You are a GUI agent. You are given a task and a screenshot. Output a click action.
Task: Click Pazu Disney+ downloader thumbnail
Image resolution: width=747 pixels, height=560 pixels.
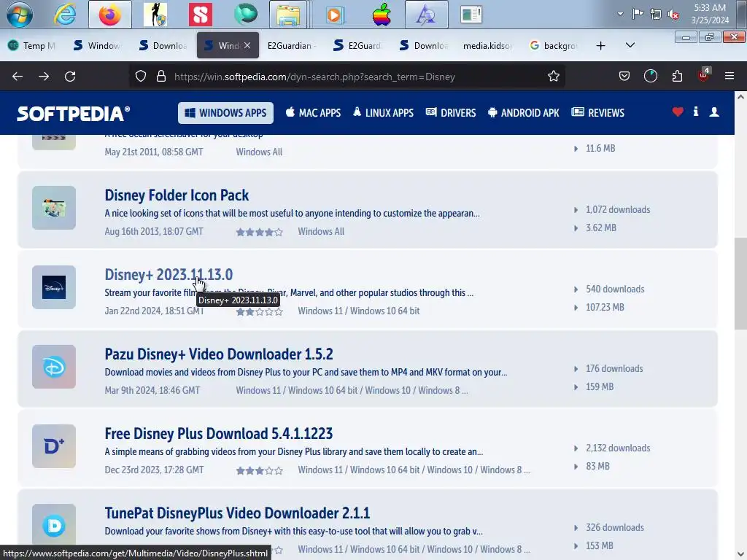(54, 367)
